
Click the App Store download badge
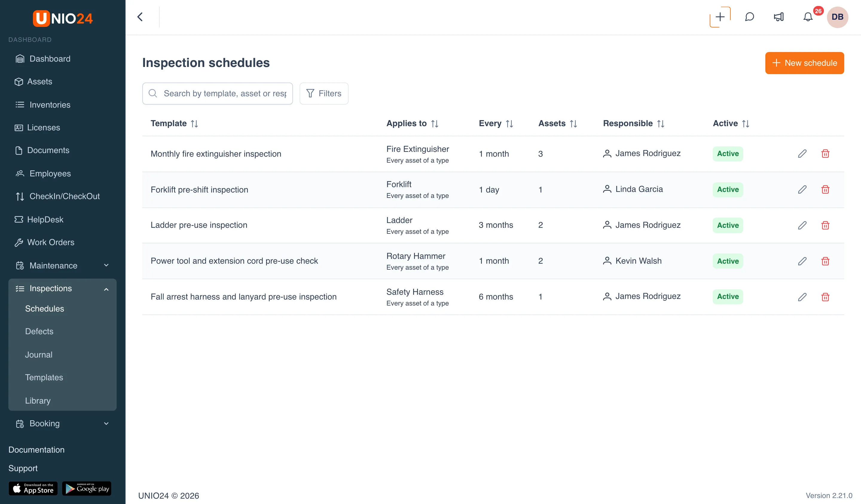click(33, 489)
